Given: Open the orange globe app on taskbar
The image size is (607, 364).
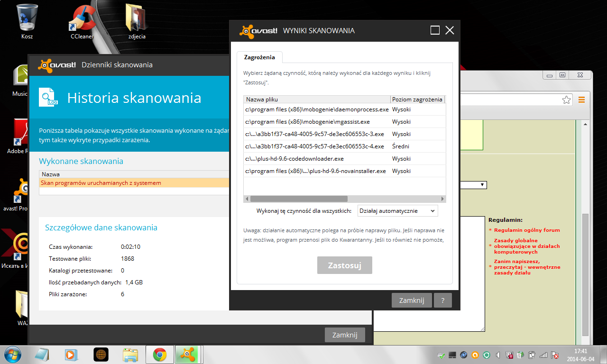Looking at the screenshot, I should 101,355.
